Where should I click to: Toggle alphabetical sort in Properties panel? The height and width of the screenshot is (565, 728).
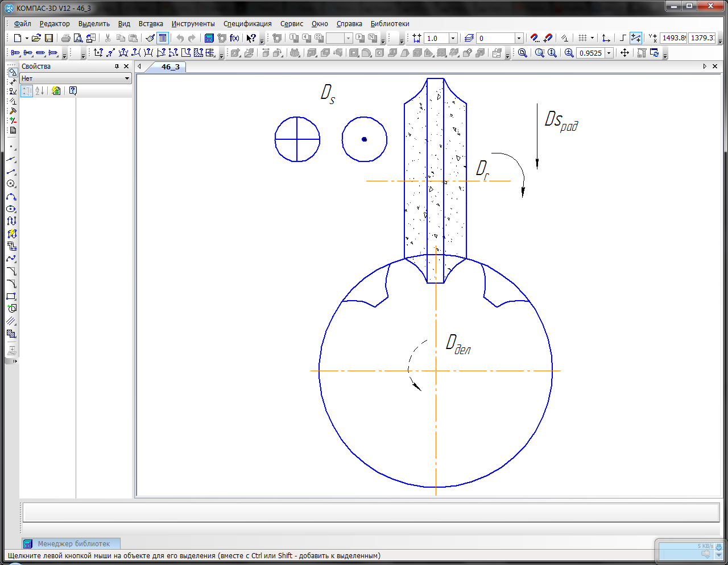point(39,90)
